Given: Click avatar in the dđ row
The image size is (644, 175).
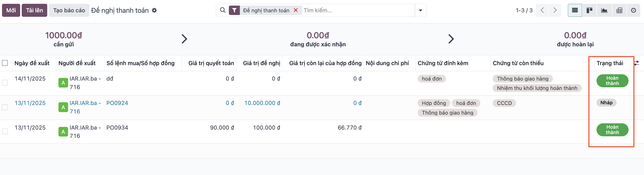Looking at the screenshot, I should click(63, 83).
